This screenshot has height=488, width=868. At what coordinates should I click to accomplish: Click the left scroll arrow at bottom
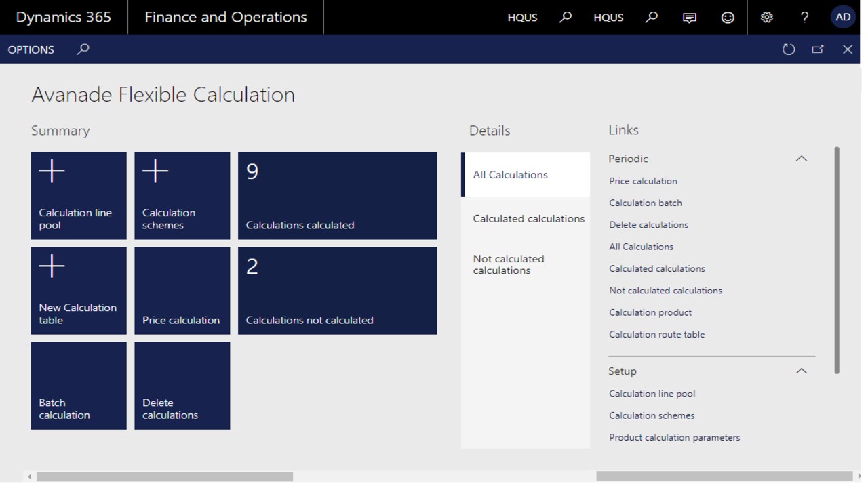(29, 476)
